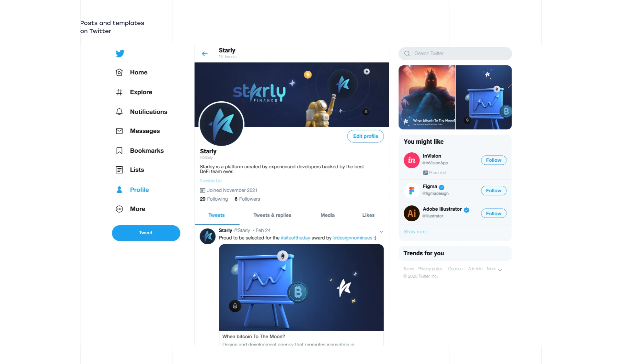Switch to the Media tab
Screen dimensions: 622x364
coord(328,215)
